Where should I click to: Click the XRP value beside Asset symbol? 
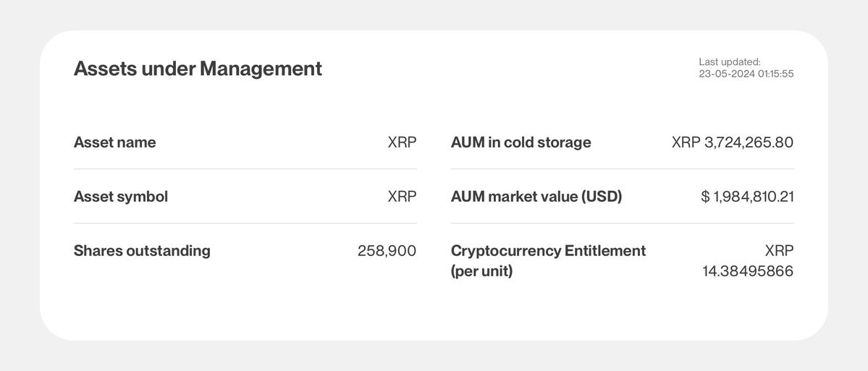pyautogui.click(x=402, y=197)
